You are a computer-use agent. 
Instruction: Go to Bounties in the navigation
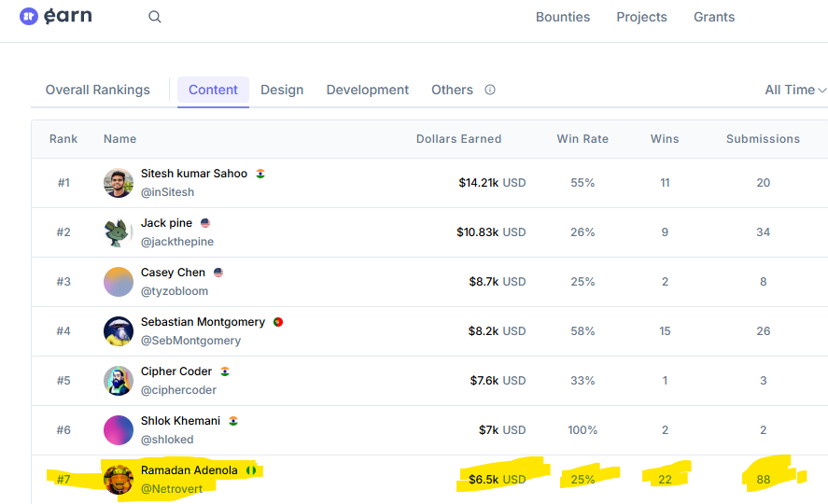pos(563,17)
